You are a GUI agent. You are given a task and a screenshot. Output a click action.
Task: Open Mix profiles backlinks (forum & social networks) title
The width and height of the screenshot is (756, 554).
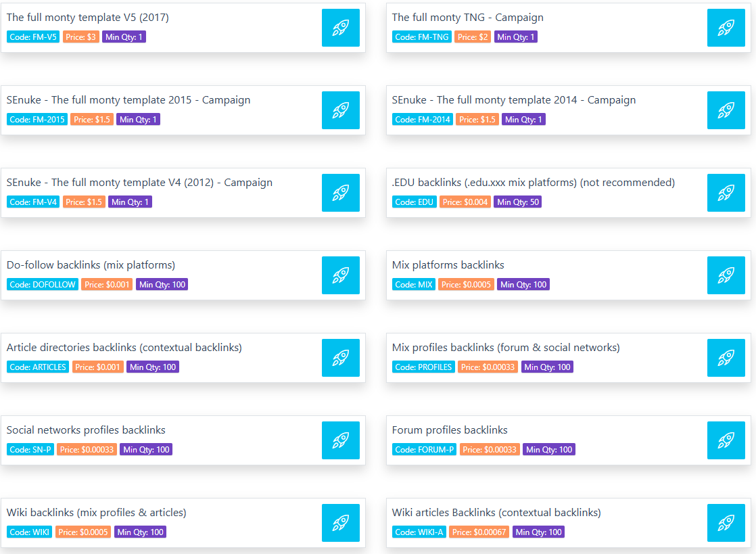tap(506, 347)
